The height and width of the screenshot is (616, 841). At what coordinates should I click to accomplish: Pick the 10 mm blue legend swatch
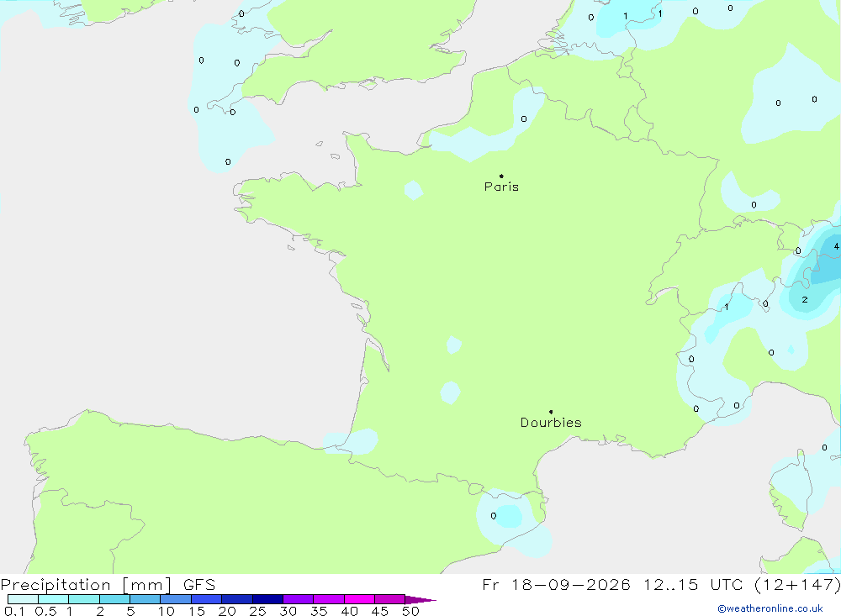(x=176, y=599)
